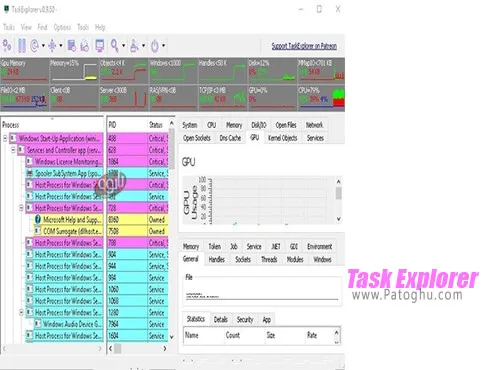
Task: Select the Services and Controller app row
Action: 60,150
